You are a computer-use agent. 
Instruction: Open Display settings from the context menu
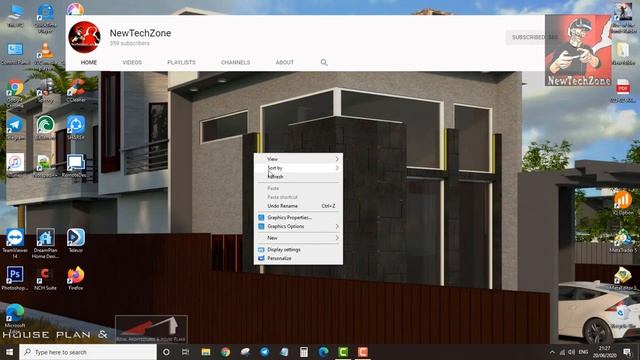click(298, 249)
